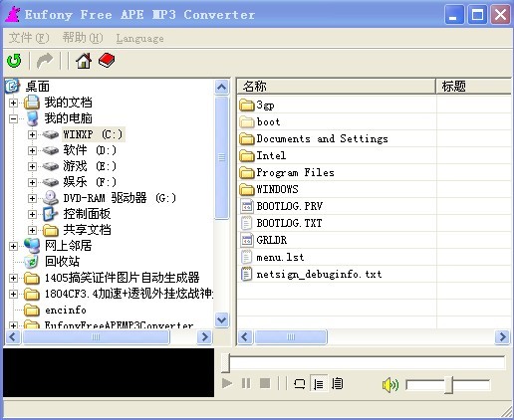Collapse the 我的电脑 tree node
Screen dimensions: 514x420
pyautogui.click(x=13, y=118)
